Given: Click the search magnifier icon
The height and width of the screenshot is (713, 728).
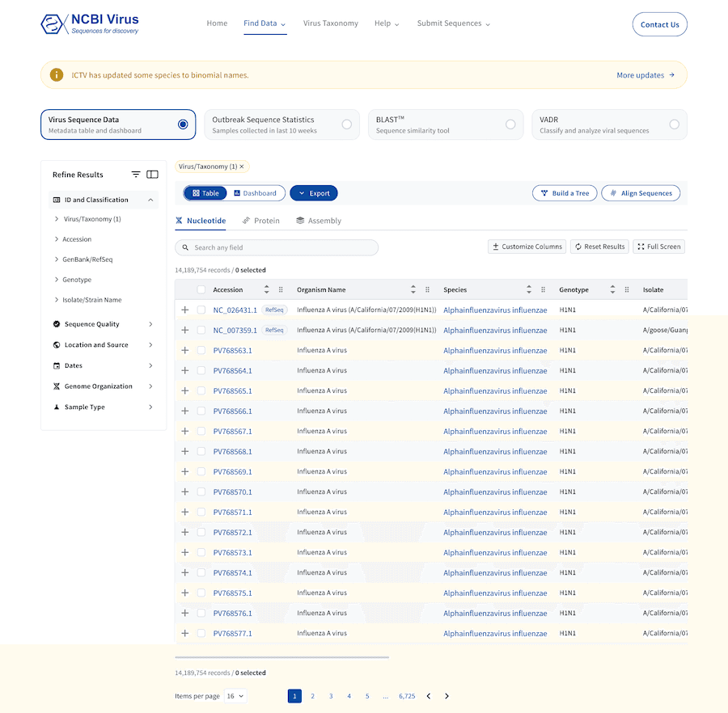Looking at the screenshot, I should coord(185,247).
